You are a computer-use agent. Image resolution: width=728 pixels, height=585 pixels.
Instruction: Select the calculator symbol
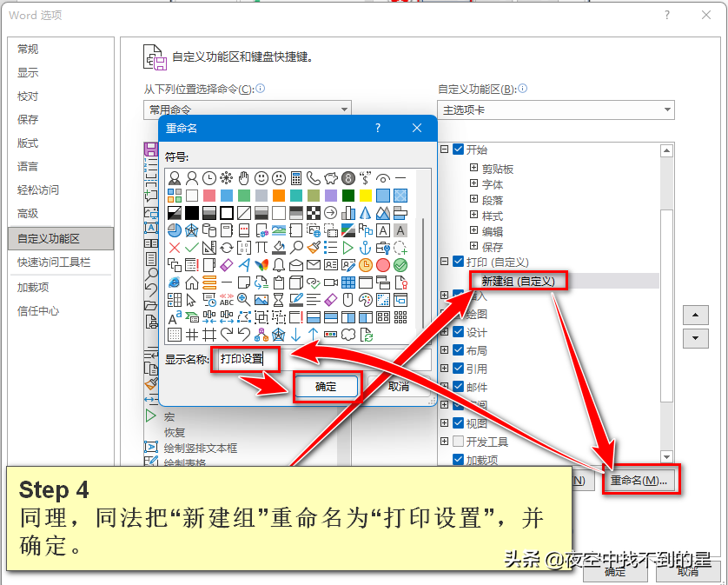click(295, 178)
